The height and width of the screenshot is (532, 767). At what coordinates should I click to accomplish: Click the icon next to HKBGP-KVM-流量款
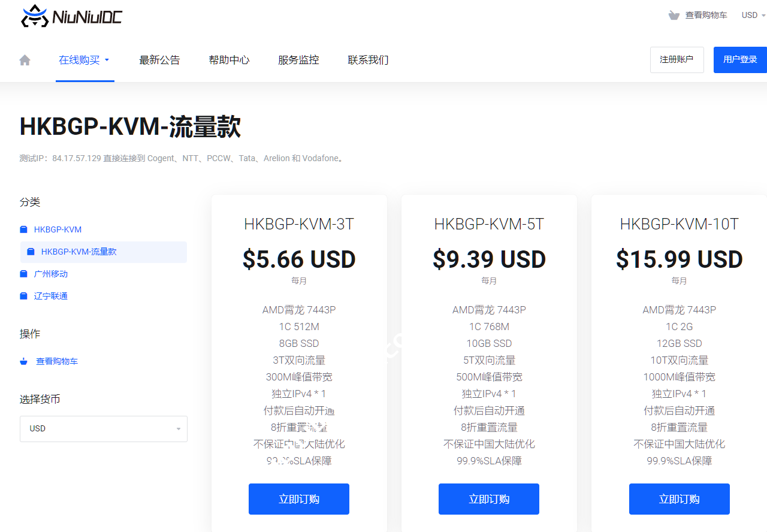click(31, 252)
